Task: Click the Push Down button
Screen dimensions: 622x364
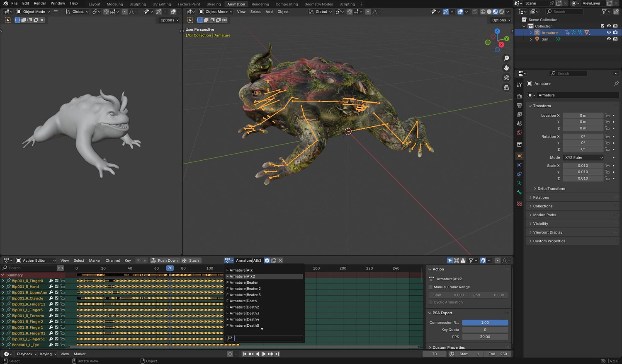Action: [x=165, y=260]
